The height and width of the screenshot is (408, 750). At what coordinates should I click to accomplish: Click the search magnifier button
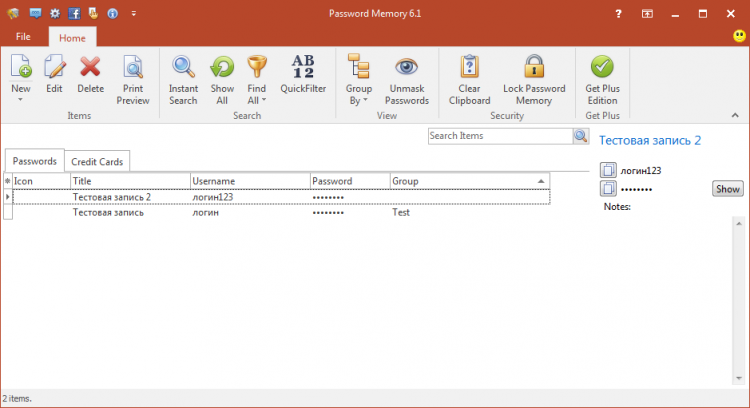[x=581, y=136]
